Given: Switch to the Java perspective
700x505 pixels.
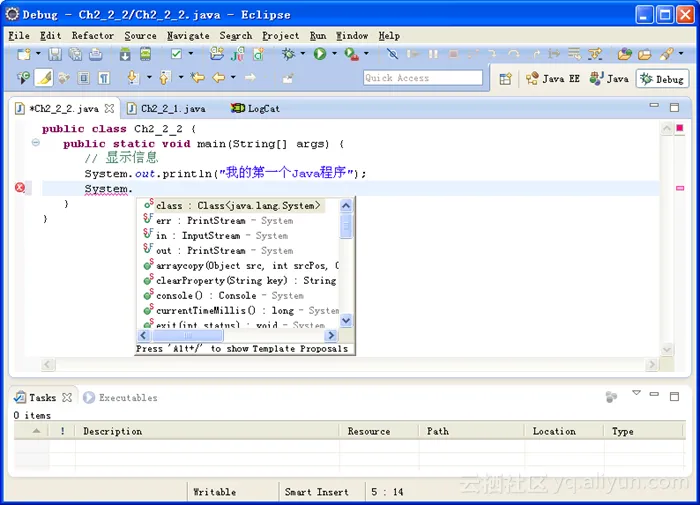Looking at the screenshot, I should (610, 78).
